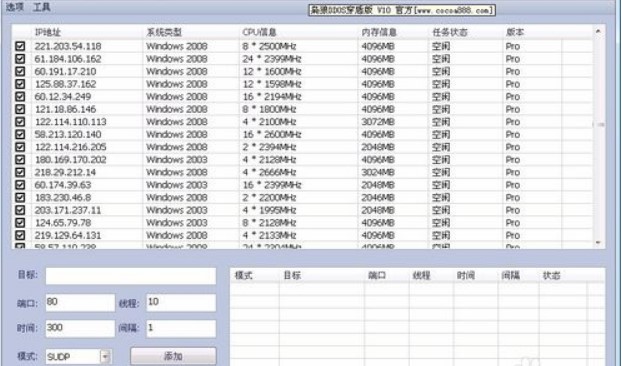Toggle checkbox for 121.18.86.146

click(x=20, y=109)
